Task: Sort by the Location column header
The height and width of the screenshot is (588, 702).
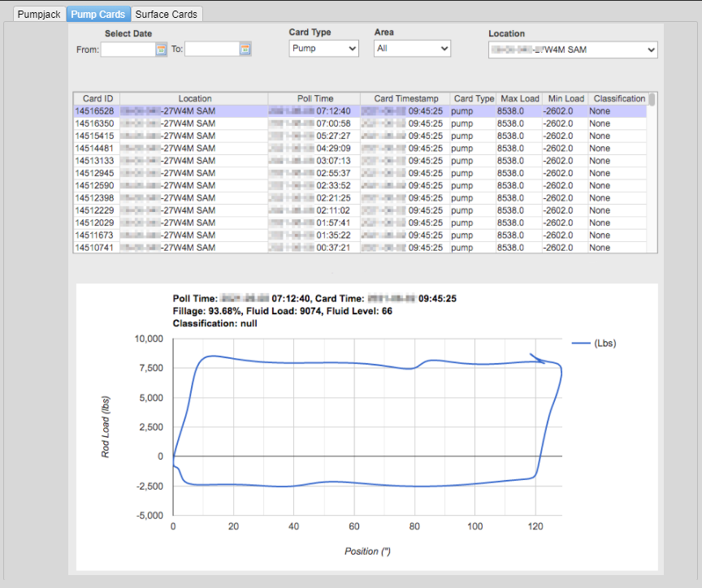Action: [194, 98]
